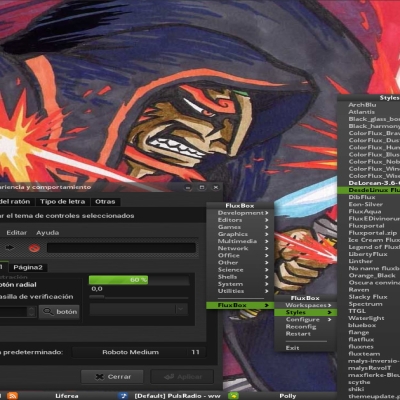
Task: Open the 'Ayuda' menu
Action: (48, 233)
